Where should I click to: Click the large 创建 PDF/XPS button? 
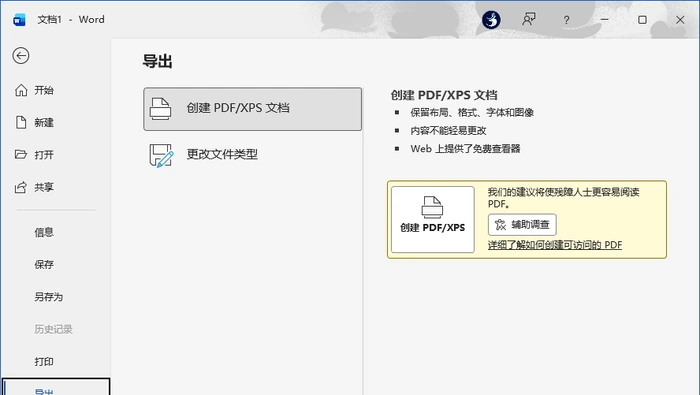click(433, 220)
